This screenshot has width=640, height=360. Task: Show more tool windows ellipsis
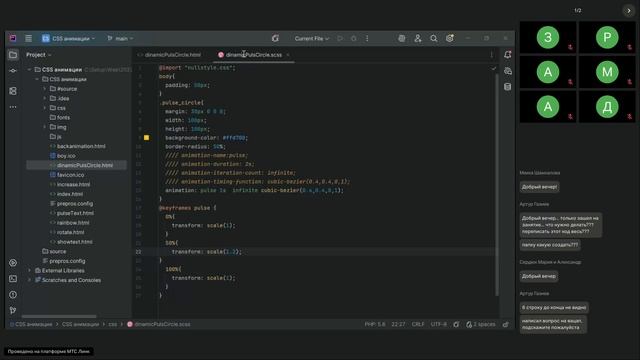pyautogui.click(x=13, y=107)
